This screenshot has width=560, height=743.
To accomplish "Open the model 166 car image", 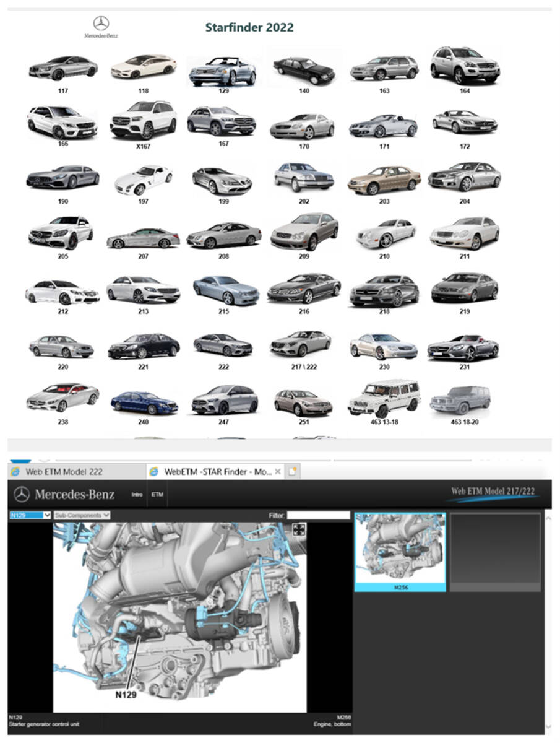I will 62,122.
